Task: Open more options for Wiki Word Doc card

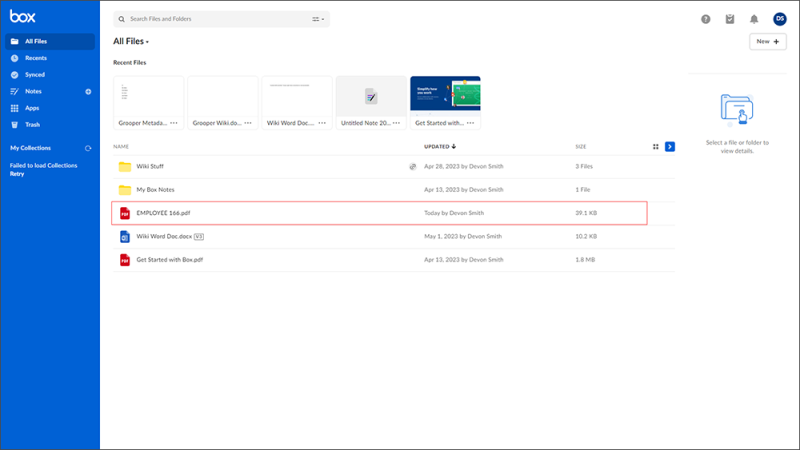Action: (322, 123)
